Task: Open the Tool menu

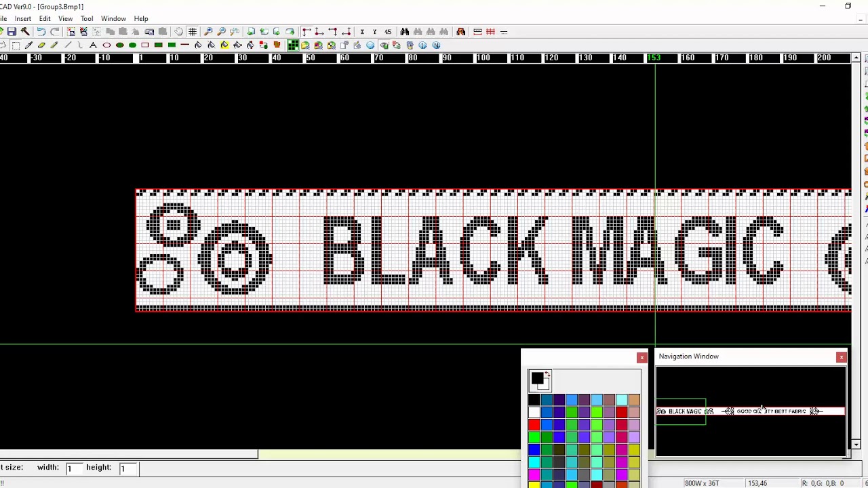Action: pos(87,18)
